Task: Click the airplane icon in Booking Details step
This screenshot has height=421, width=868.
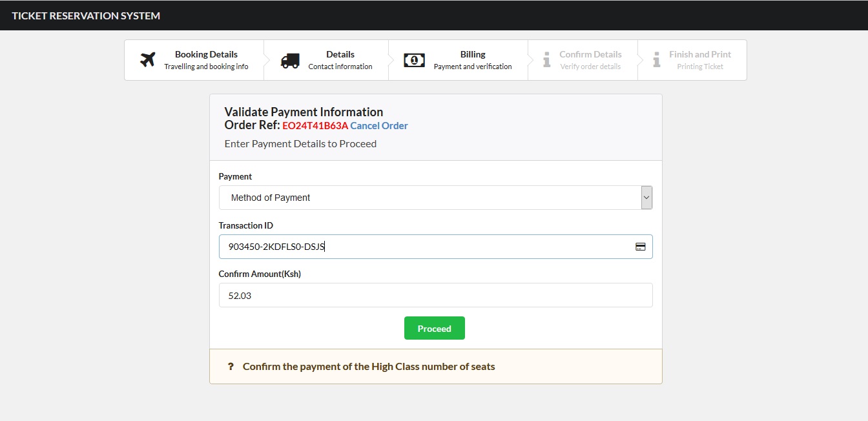Action: [x=148, y=60]
